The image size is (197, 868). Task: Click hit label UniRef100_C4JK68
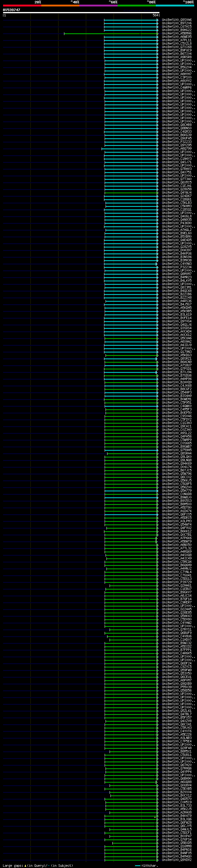click(x=177, y=386)
